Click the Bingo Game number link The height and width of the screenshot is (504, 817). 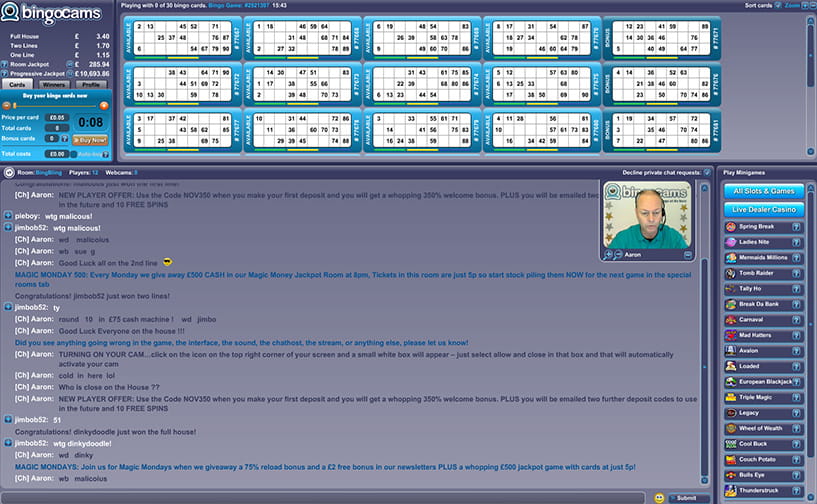239,5
